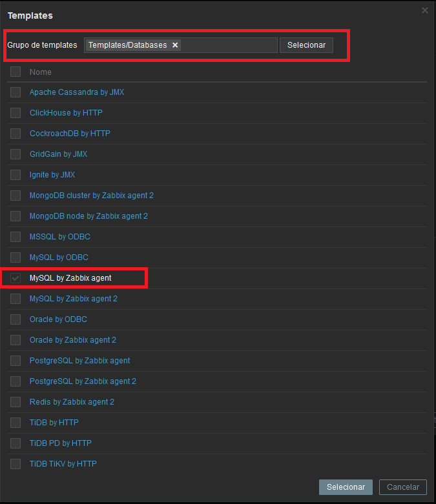Check PostgreSQL by Zabbix agent checkbox

(16, 361)
